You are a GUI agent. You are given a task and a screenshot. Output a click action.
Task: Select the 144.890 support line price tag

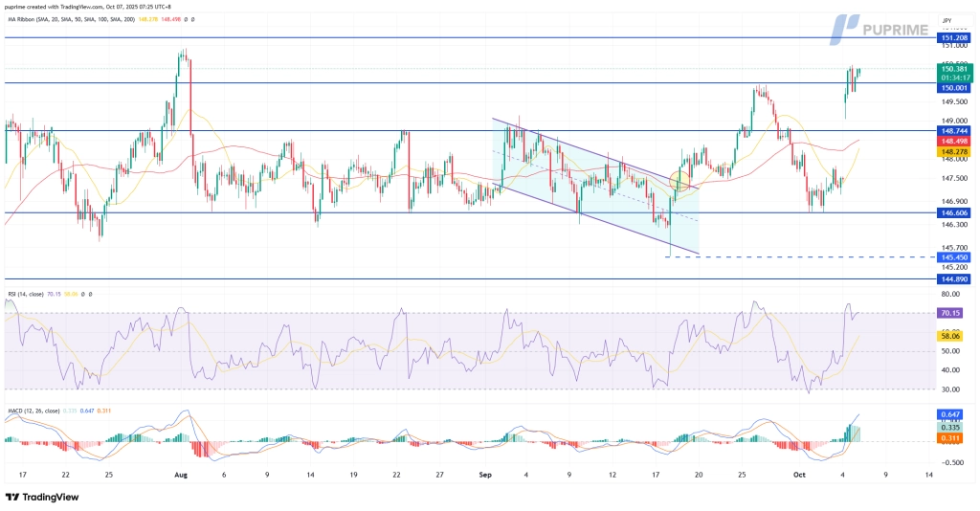tap(954, 279)
